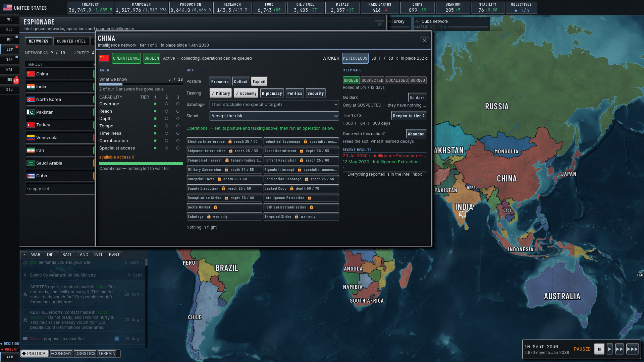Image resolution: width=644 pixels, height=362 pixels.
Task: Click the Saudi Arabia flag in the networks list
Action: (x=31, y=163)
